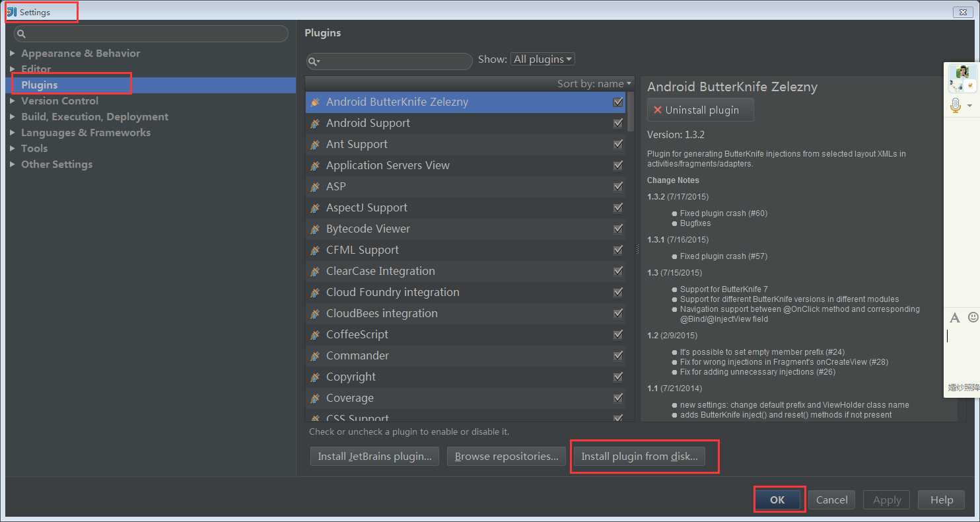Viewport: 980px width, 522px height.
Task: Expand the Appearance & Behavior section
Action: [x=13, y=54]
